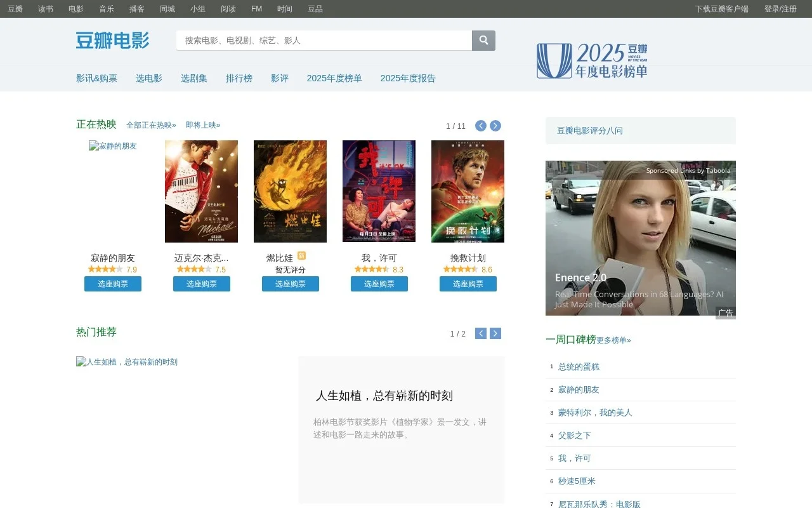Switch to the 选剧集 tab
Screen dimensions: 812x508
[x=193, y=78]
